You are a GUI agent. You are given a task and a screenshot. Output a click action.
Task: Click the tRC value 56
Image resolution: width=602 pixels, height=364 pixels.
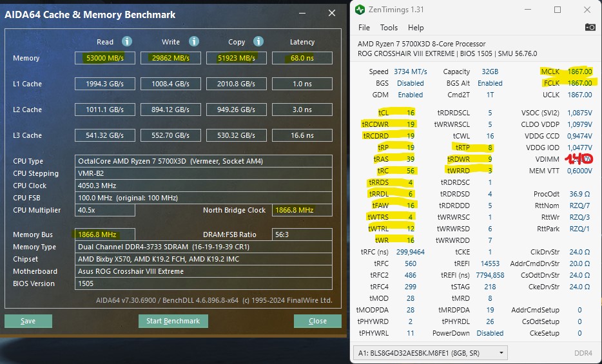411,171
